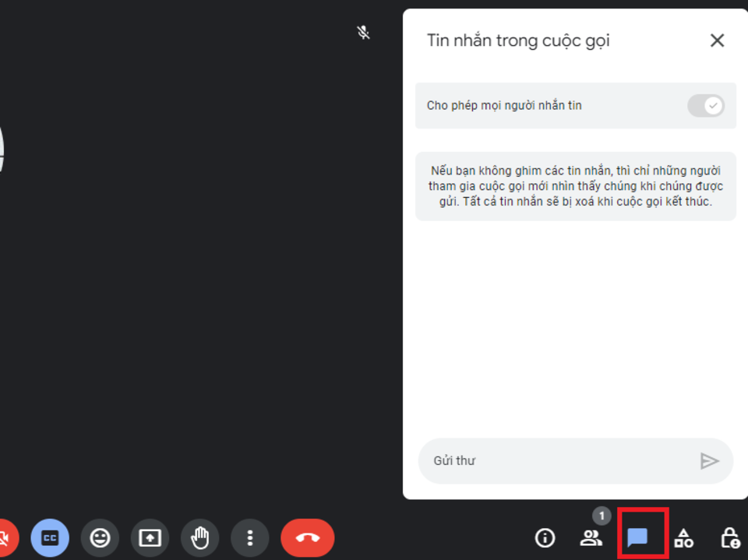This screenshot has width=748, height=560.
Task: Open the activities shapes icon
Action: [x=683, y=538]
